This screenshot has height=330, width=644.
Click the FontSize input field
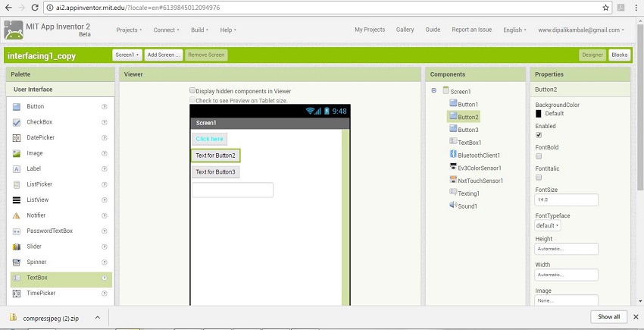[567, 200]
